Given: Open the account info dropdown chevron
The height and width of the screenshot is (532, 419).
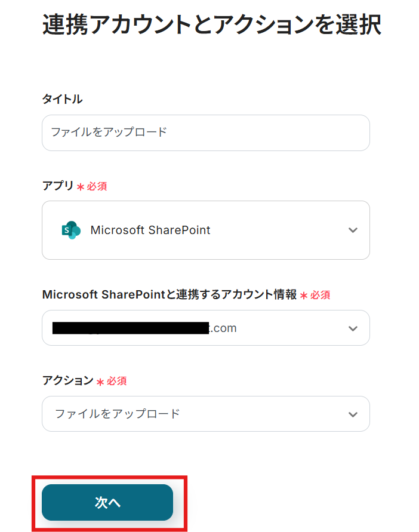Looking at the screenshot, I should [353, 328].
